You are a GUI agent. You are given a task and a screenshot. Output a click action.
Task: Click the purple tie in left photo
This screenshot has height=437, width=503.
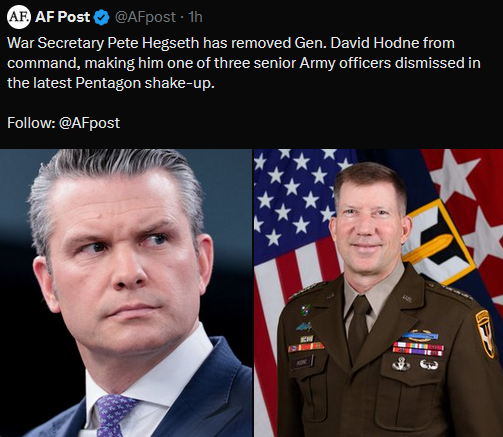pos(114,415)
